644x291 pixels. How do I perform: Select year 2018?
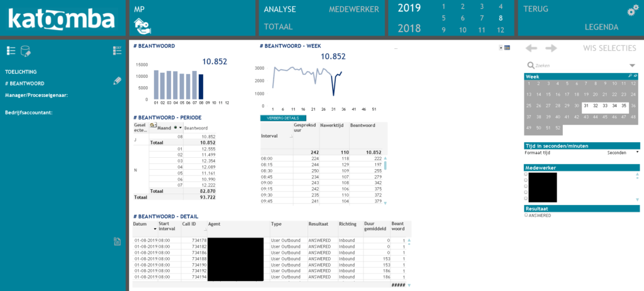coord(409,28)
